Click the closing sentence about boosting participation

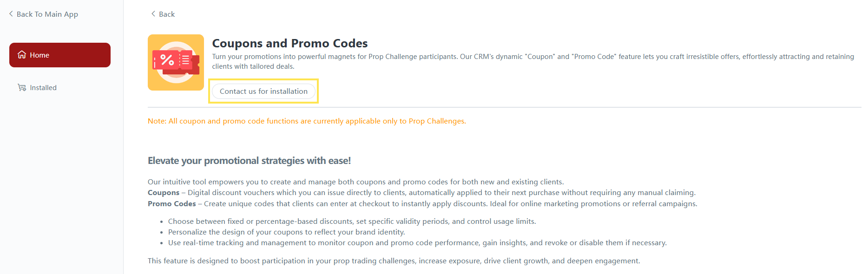[x=394, y=261]
